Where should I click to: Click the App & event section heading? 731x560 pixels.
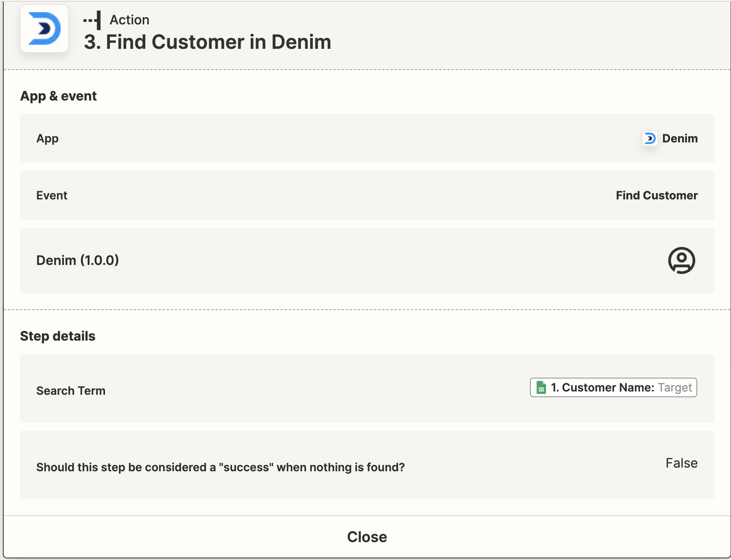coord(58,96)
